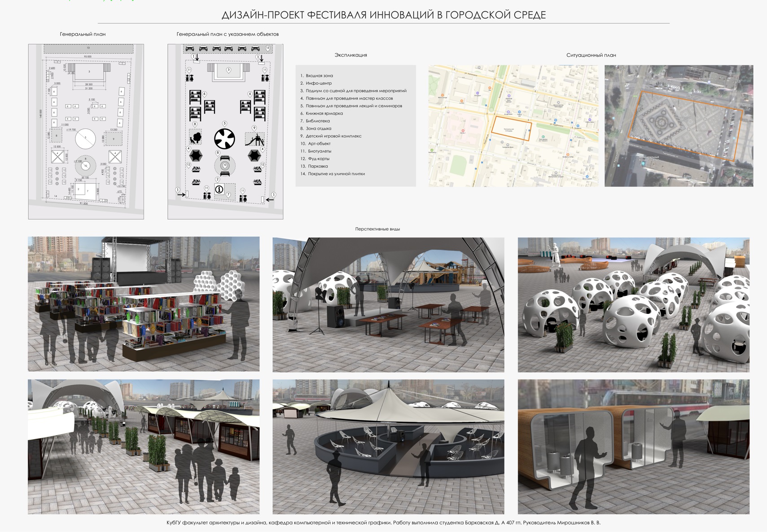Click the heading "Генеральный план"

83,34
